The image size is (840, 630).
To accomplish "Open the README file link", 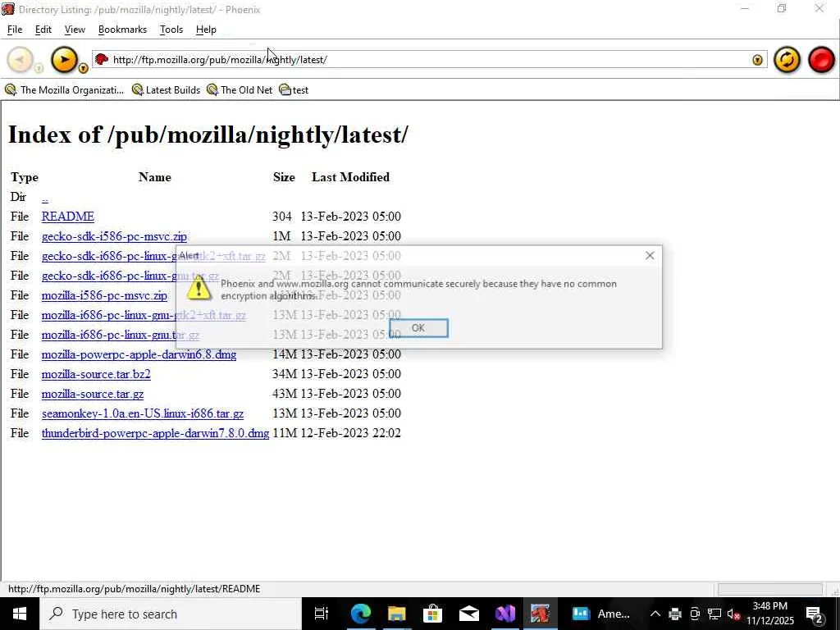I will click(x=68, y=217).
